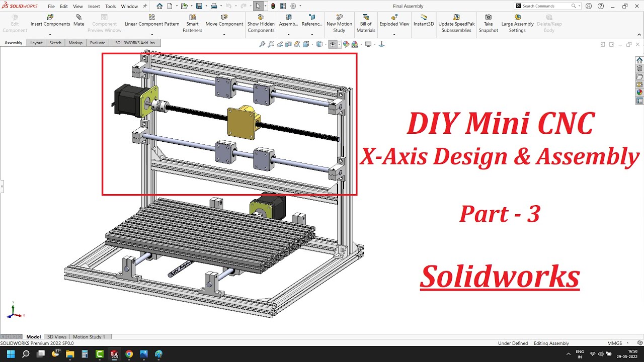Toggle Hide/Show Items eye icon
The height and width of the screenshot is (362, 644).
tap(333, 44)
